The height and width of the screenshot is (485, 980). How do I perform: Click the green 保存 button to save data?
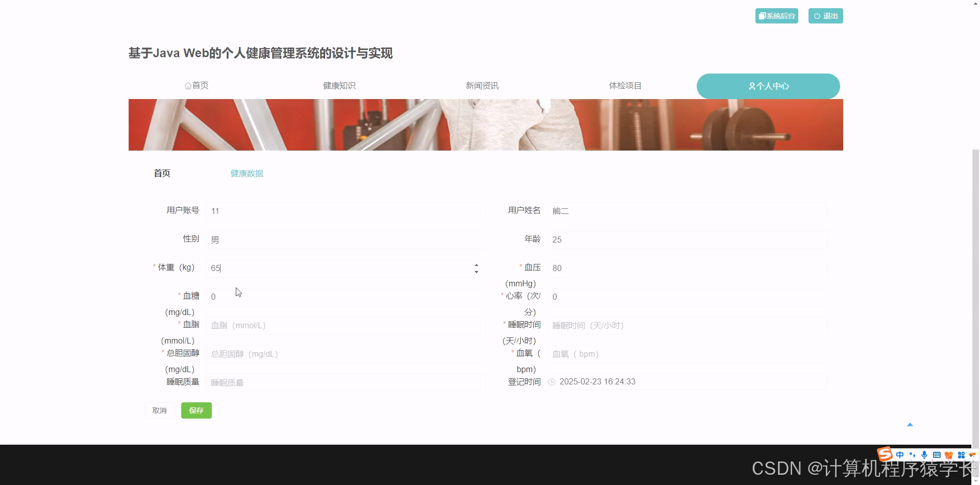[196, 410]
